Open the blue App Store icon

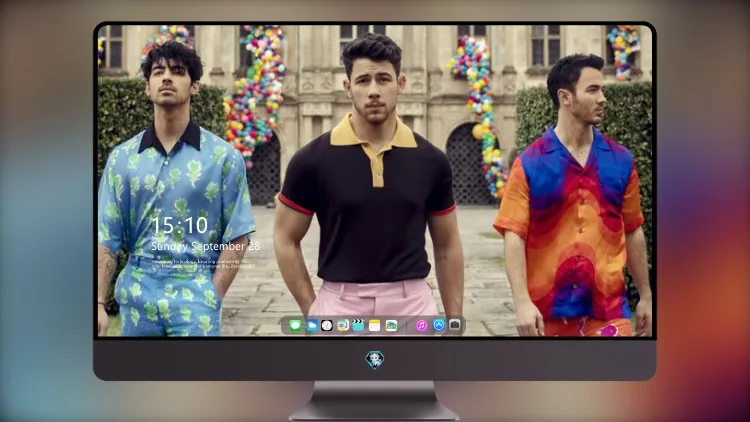tap(439, 325)
